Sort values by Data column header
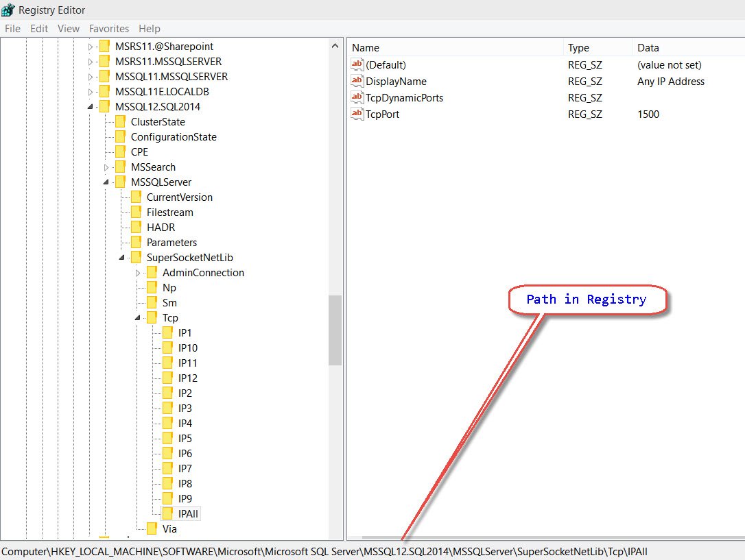745x560 pixels. pos(689,47)
